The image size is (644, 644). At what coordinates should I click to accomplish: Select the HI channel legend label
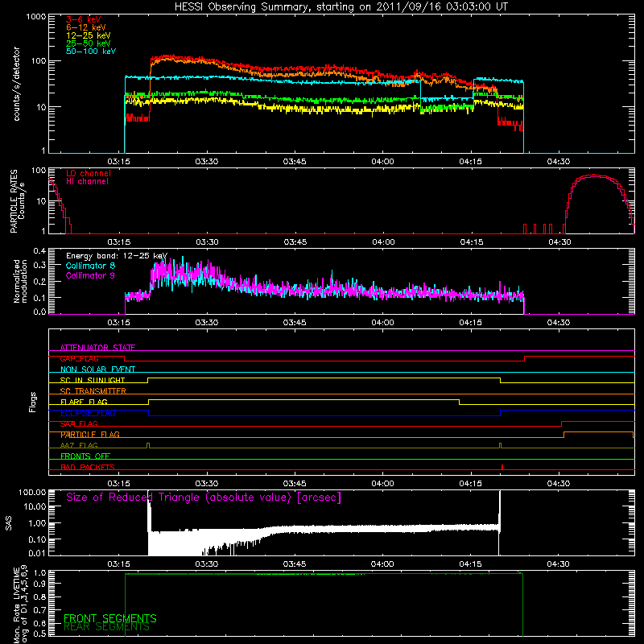[88, 181]
